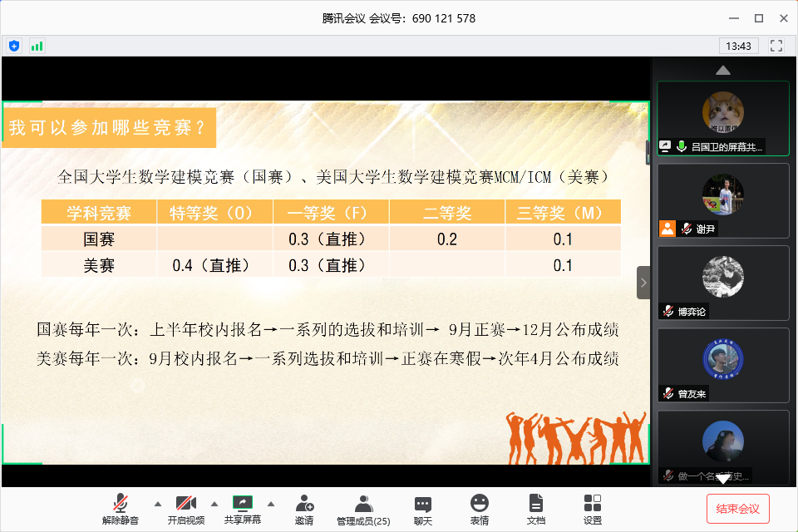Expand share options arrow beside 共享屏幕
Image resolution: width=798 pixels, height=532 pixels.
tap(270, 504)
